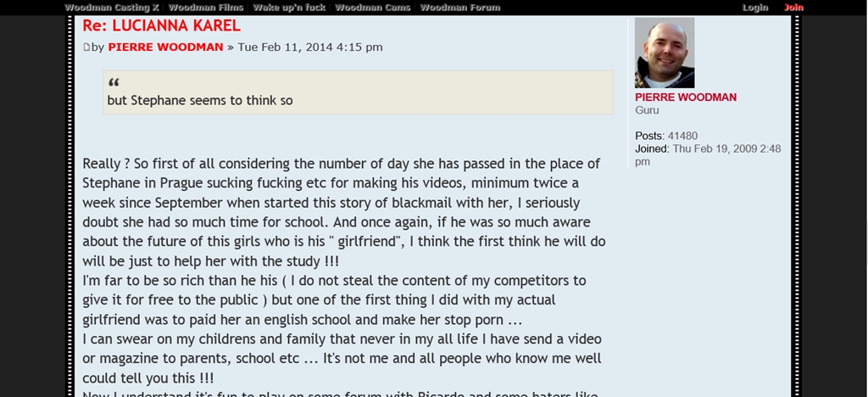
Task: Click the quoted text 'but Stephane seems to think so'
Action: click(x=200, y=100)
